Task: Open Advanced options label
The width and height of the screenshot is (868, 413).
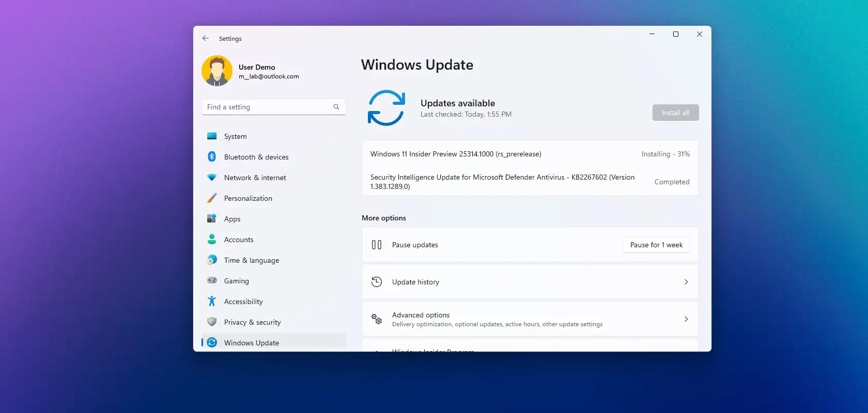Action: (x=421, y=315)
